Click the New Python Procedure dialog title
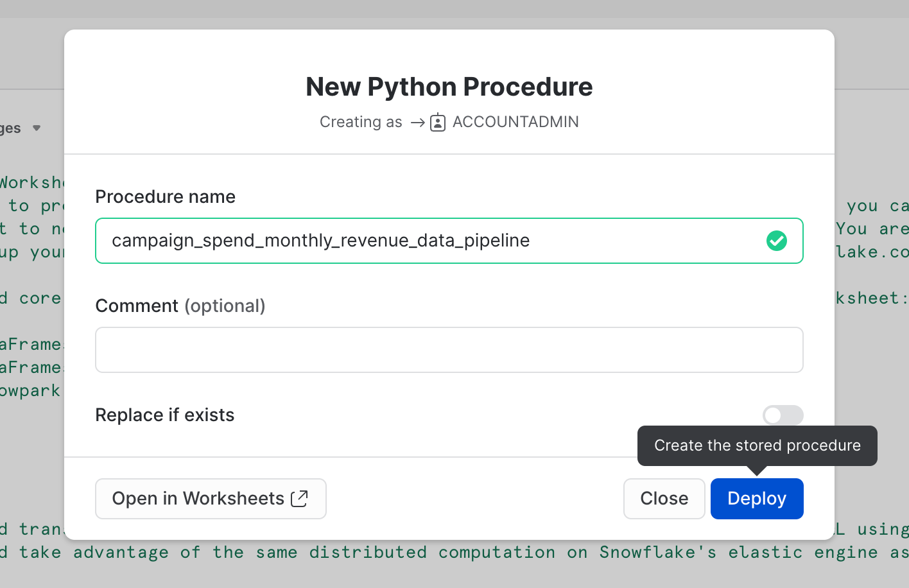This screenshot has width=909, height=588. tap(449, 87)
